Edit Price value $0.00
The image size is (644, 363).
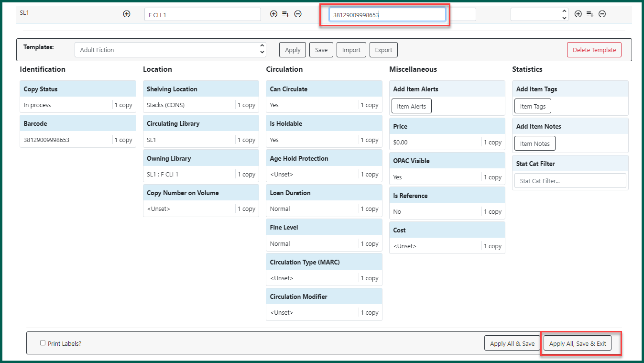tap(447, 142)
